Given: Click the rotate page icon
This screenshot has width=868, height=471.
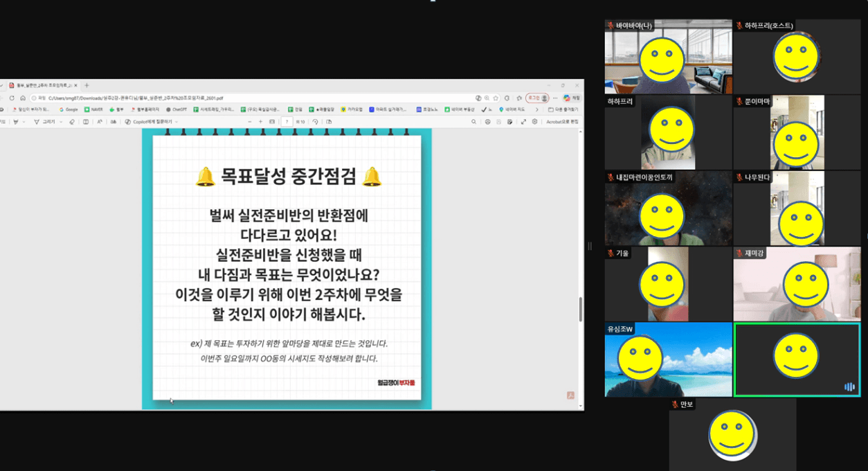Looking at the screenshot, I should coord(316,122).
